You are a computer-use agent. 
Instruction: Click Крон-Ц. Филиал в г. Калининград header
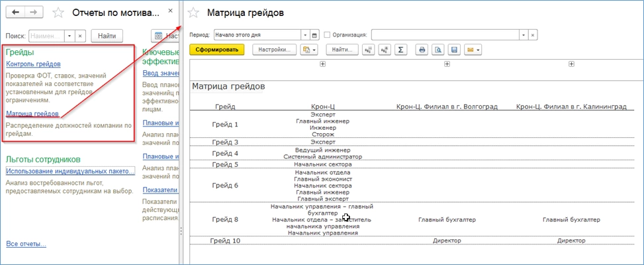[571, 107]
